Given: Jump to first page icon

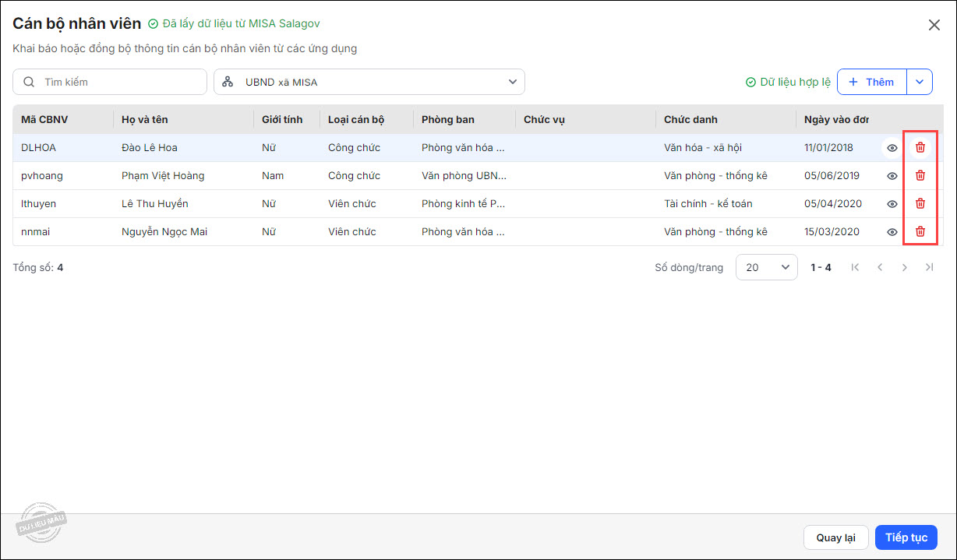Looking at the screenshot, I should pyautogui.click(x=855, y=267).
